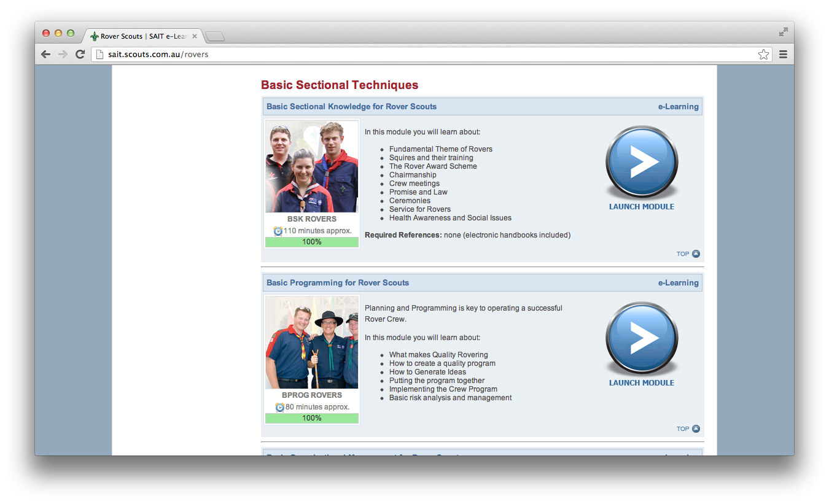The width and height of the screenshot is (829, 504).
Task: Click e-Learning label in Sectional Knowledge header
Action: tap(679, 107)
